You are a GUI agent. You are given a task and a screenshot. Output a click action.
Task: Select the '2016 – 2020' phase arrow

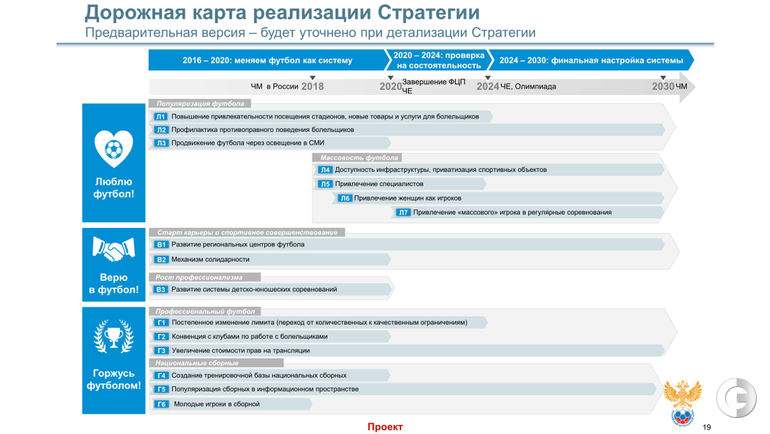(267, 60)
